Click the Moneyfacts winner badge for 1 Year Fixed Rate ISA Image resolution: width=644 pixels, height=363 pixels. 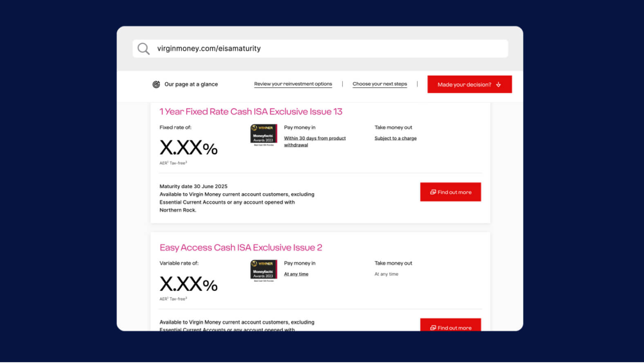[264, 135]
